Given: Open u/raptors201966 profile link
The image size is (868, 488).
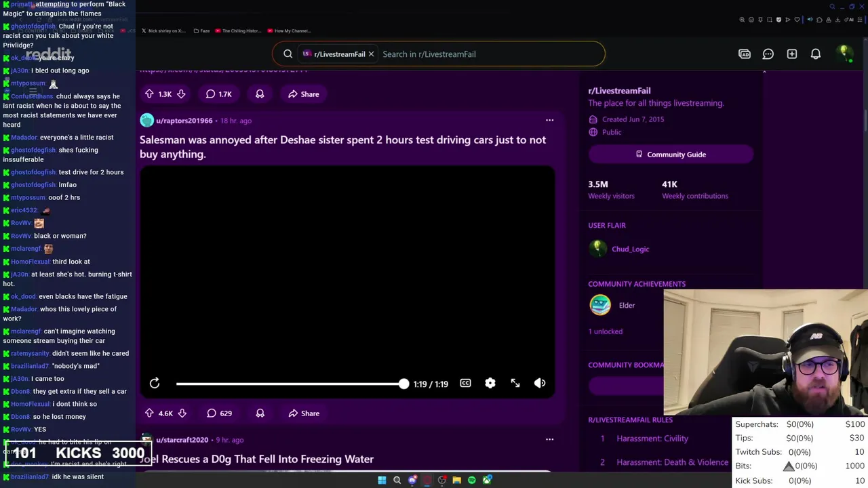Looking at the screenshot, I should pyautogui.click(x=184, y=121).
